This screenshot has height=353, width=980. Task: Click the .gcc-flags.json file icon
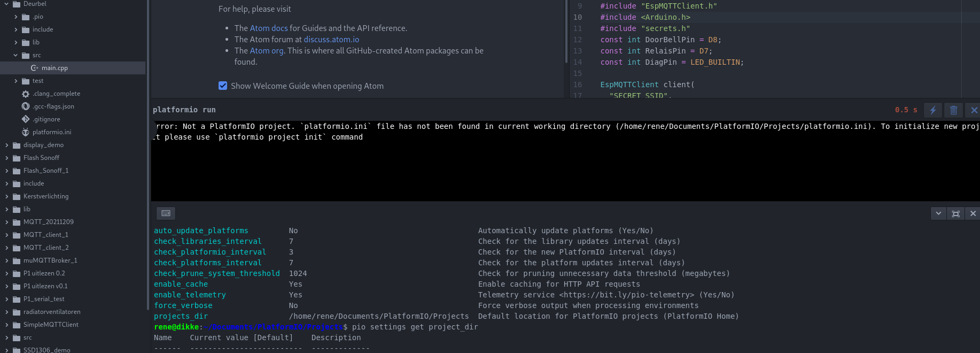point(26,106)
